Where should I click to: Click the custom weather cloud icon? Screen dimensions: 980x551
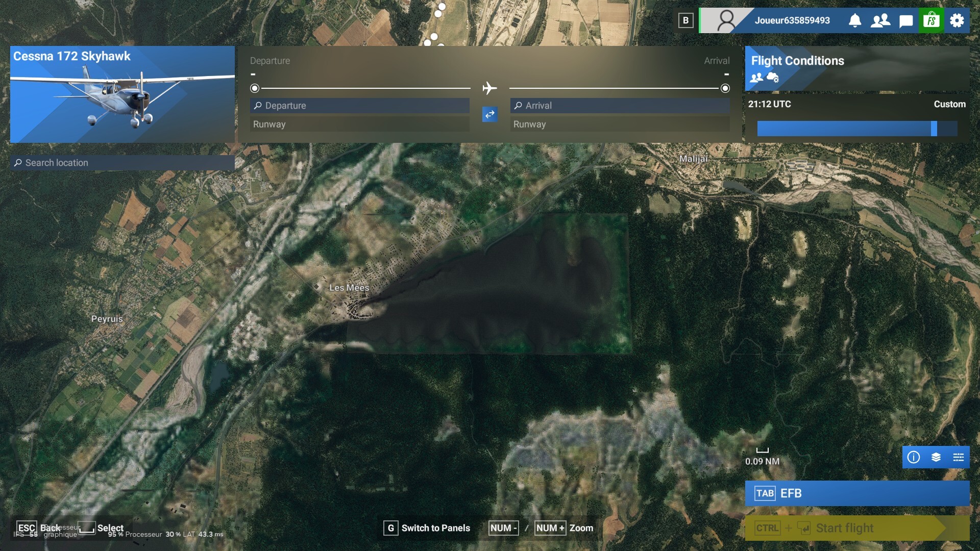click(773, 78)
